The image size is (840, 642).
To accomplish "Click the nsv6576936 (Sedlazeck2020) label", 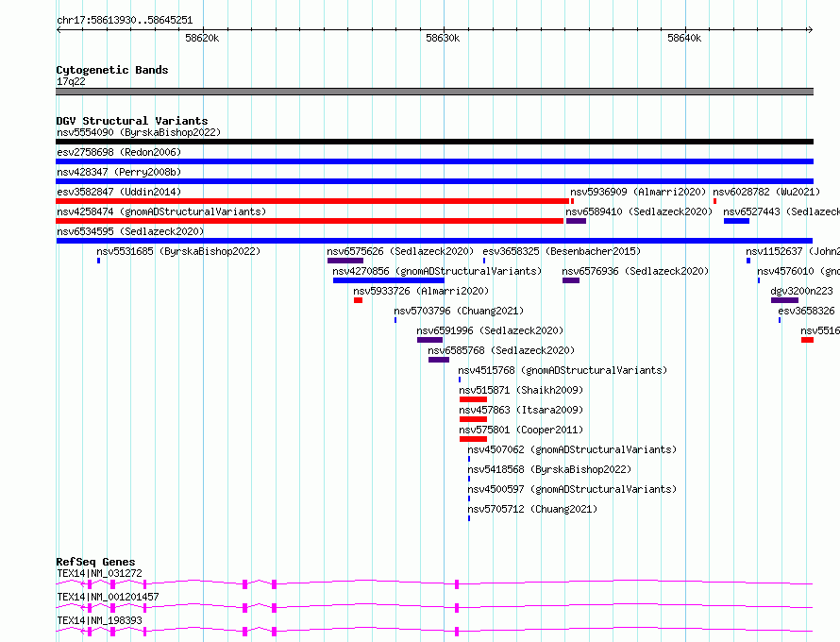I will coord(635,271).
